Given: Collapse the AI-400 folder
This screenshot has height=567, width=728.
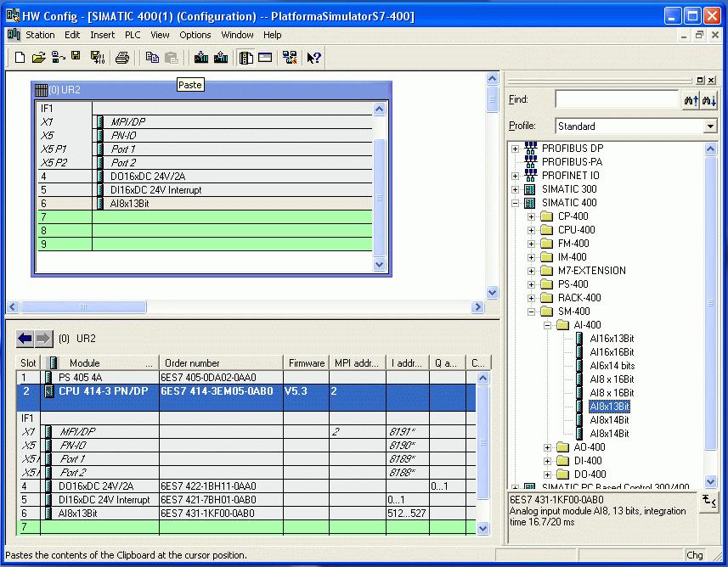Looking at the screenshot, I should [x=547, y=325].
